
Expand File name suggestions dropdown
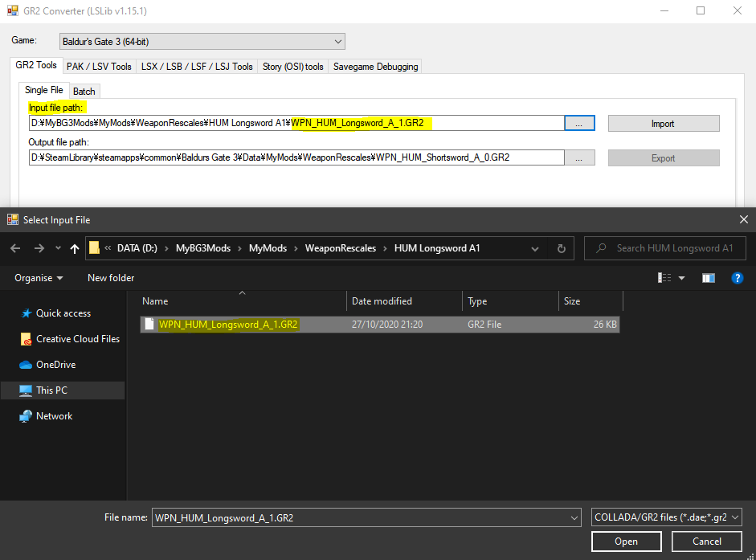point(574,517)
